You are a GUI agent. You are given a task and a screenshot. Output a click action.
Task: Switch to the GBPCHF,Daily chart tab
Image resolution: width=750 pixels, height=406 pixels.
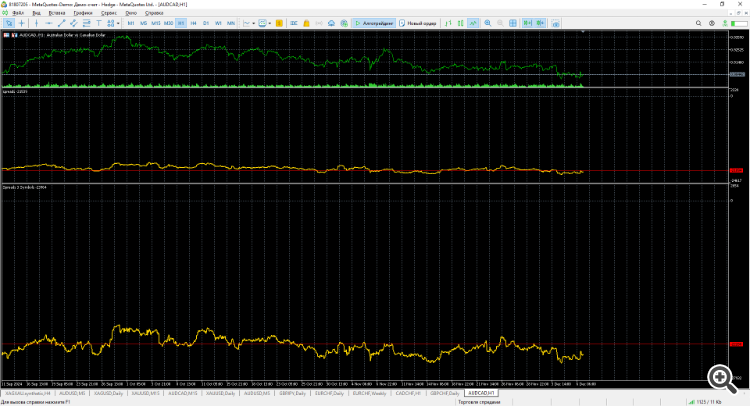(x=445, y=393)
